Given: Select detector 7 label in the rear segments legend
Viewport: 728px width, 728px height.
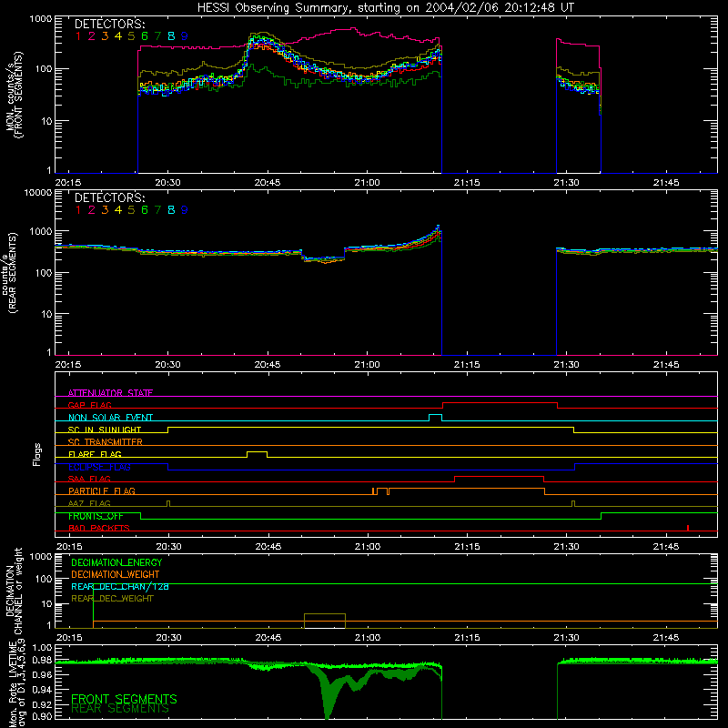Looking at the screenshot, I should 157,210.
